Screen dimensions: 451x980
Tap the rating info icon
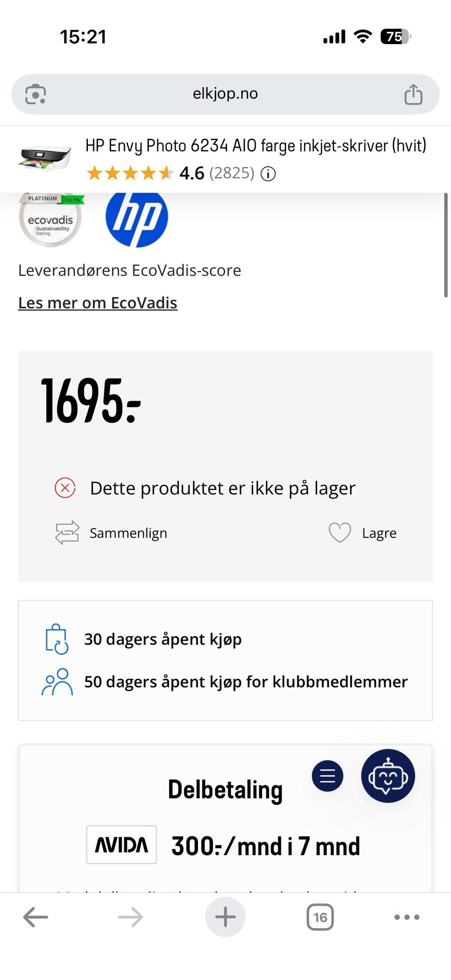pos(268,174)
